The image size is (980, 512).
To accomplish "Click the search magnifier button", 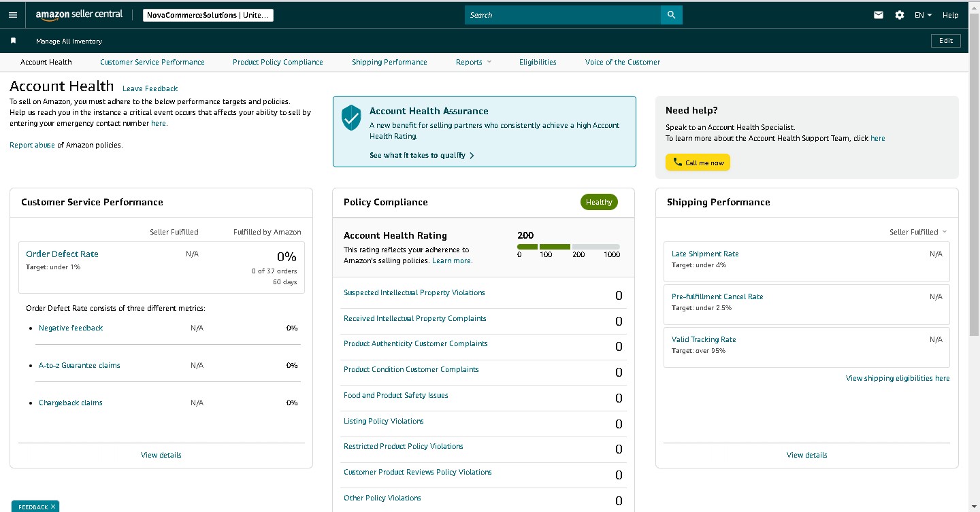I will (x=671, y=15).
